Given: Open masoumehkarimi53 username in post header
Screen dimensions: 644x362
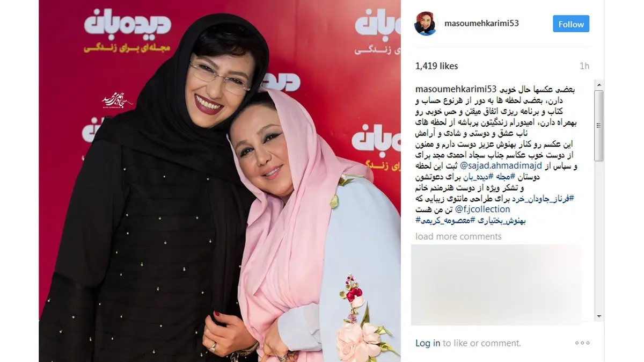Looking at the screenshot, I should 482,24.
